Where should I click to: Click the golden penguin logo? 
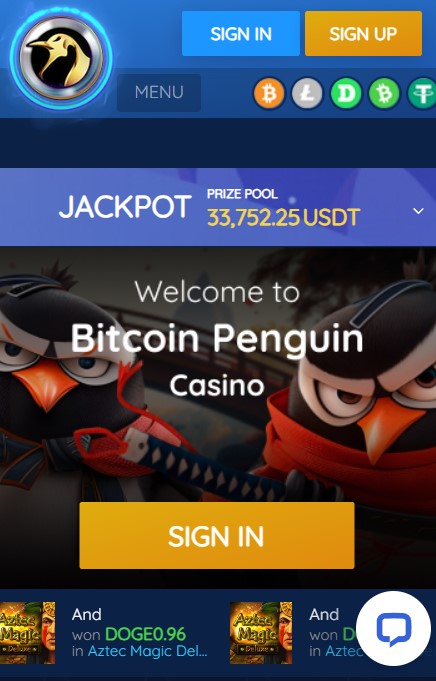coord(61,58)
